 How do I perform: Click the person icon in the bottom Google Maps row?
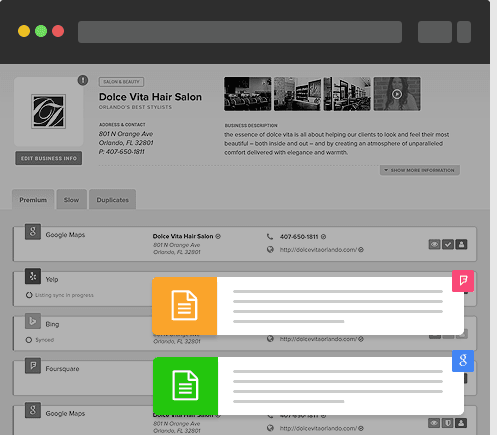[461, 423]
